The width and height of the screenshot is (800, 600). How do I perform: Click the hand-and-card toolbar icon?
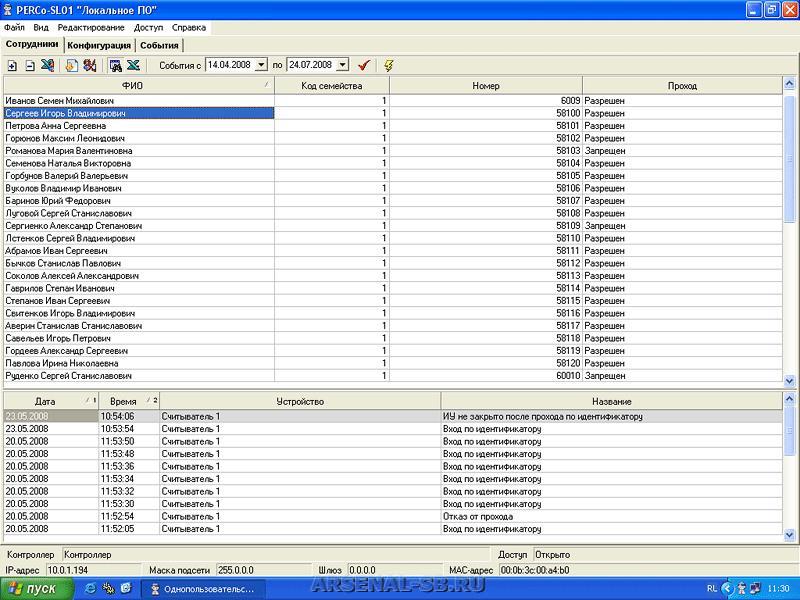coord(71,65)
